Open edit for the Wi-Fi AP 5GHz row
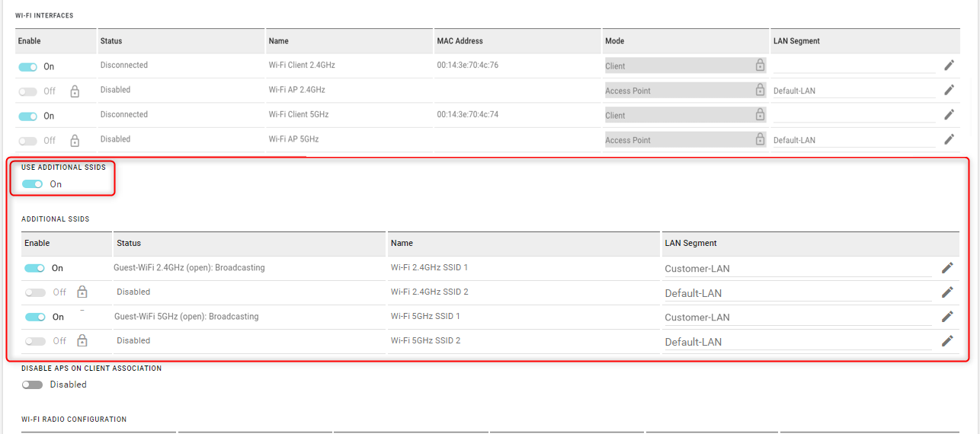Viewport: 980px width, 434px height. click(949, 139)
